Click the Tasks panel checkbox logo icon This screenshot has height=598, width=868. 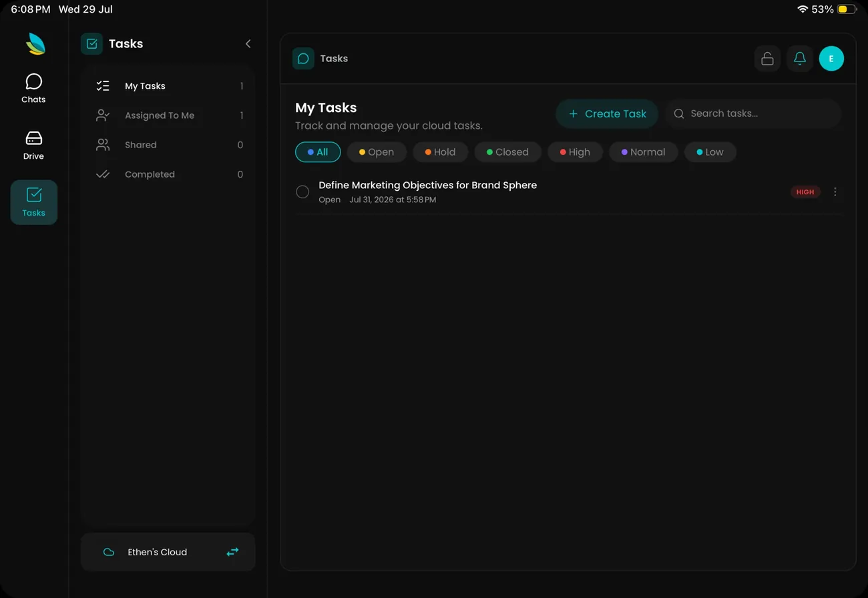click(92, 43)
